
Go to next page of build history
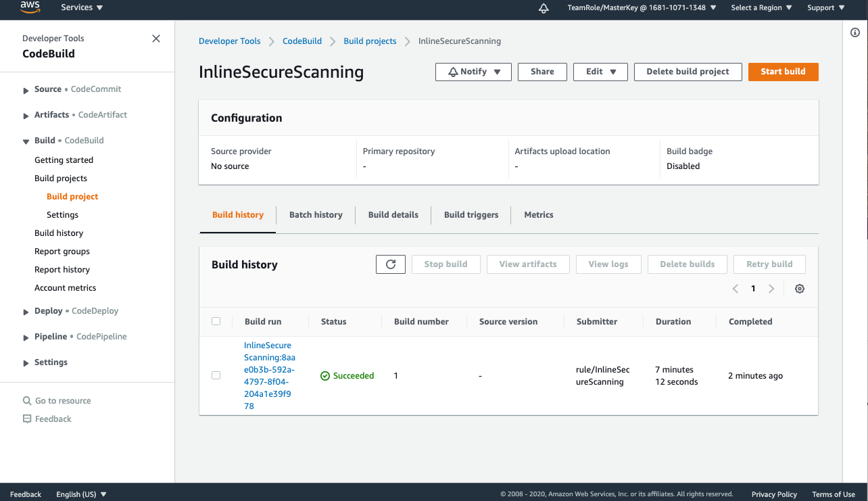tap(771, 289)
